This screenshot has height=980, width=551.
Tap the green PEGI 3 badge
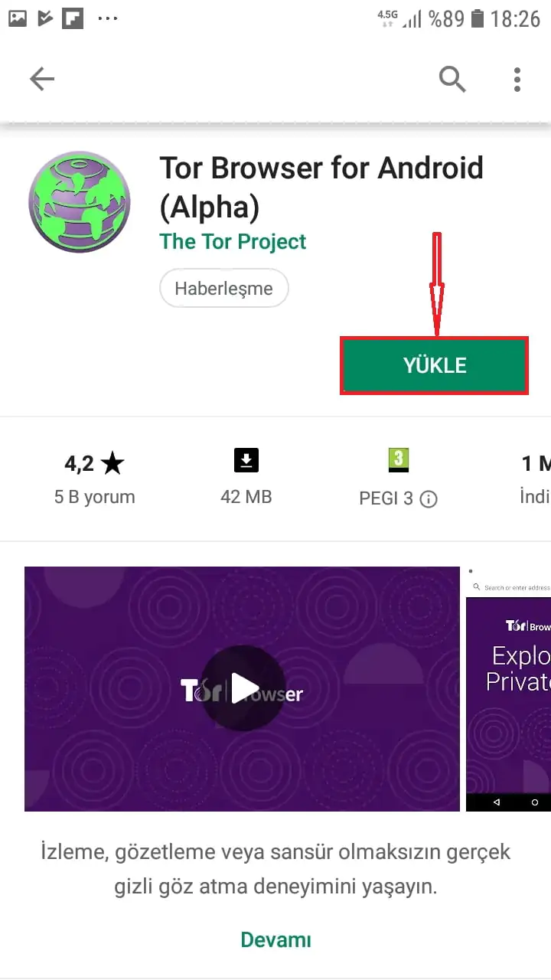(x=399, y=459)
